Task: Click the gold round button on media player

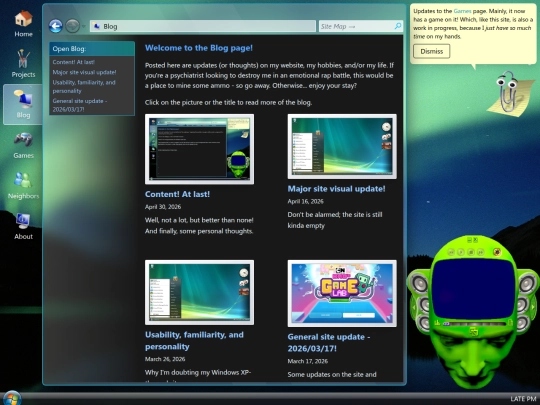Action: point(497,252)
